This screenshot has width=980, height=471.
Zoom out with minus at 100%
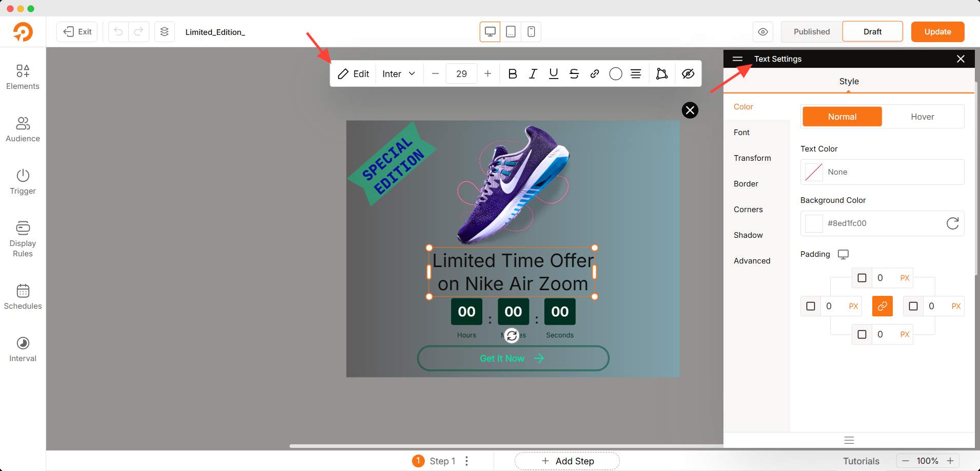click(906, 461)
